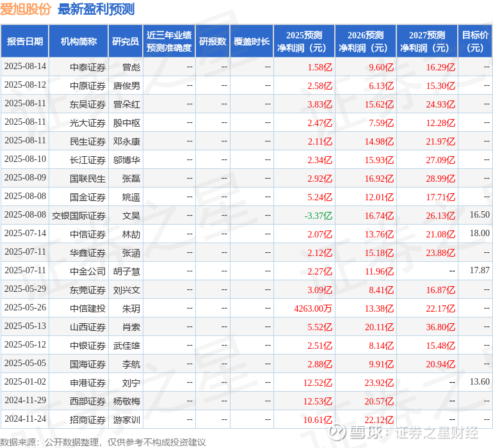The image size is (493, 448).
Task: Select the 报告日期 column header
Action: point(25,41)
